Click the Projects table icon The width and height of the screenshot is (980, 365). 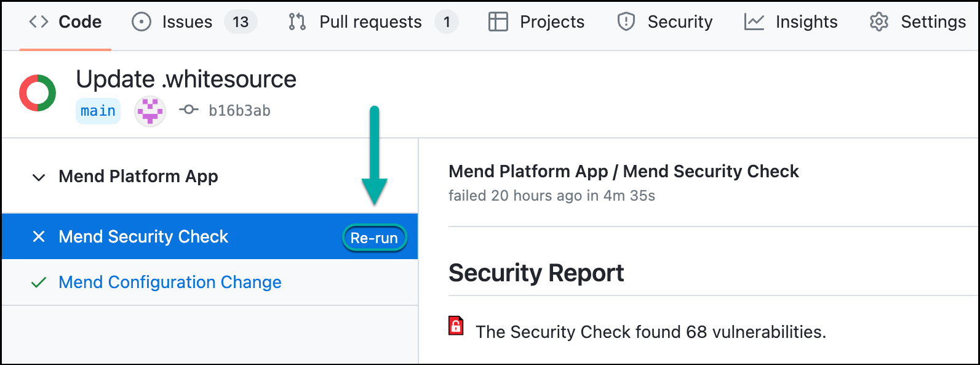[x=498, y=22]
